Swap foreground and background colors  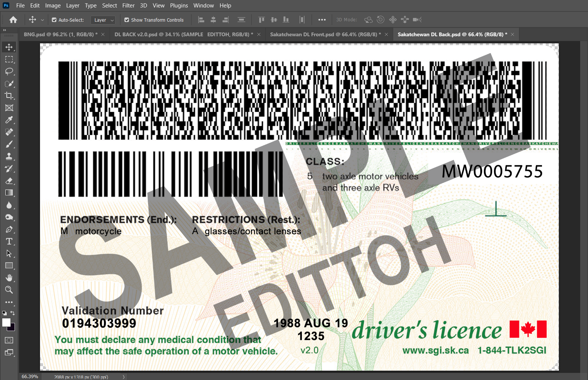pos(13,313)
